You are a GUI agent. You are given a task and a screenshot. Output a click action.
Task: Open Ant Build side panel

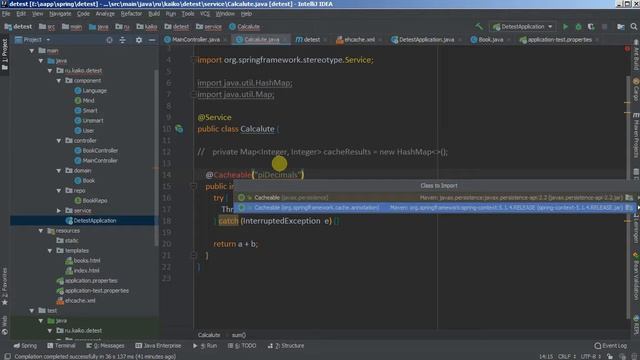[636, 56]
